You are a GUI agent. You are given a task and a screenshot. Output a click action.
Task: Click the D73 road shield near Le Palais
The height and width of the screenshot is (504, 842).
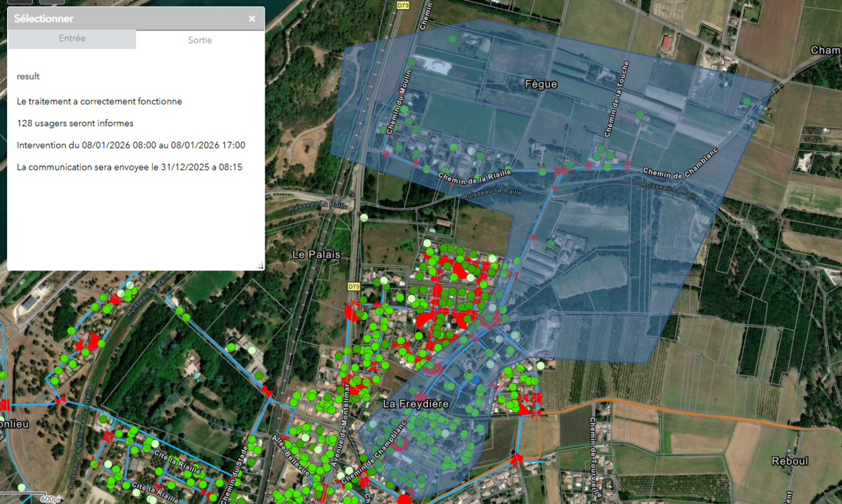pyautogui.click(x=354, y=287)
